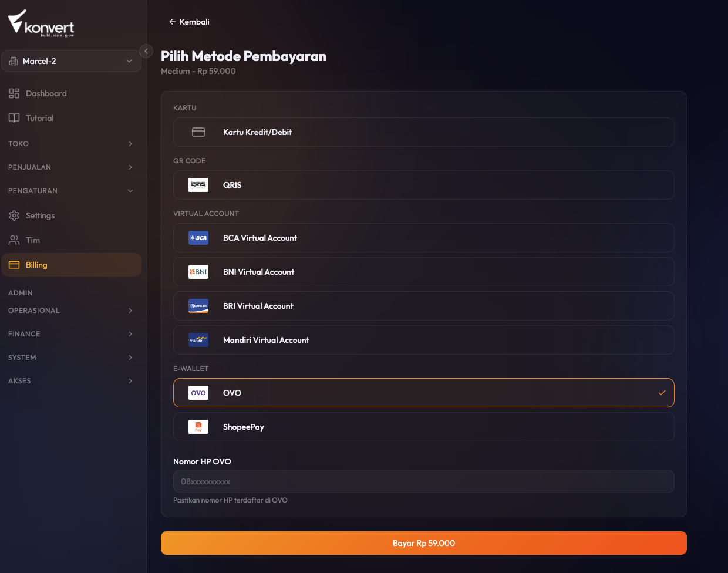Click the Dashboard grid icon

[14, 93]
